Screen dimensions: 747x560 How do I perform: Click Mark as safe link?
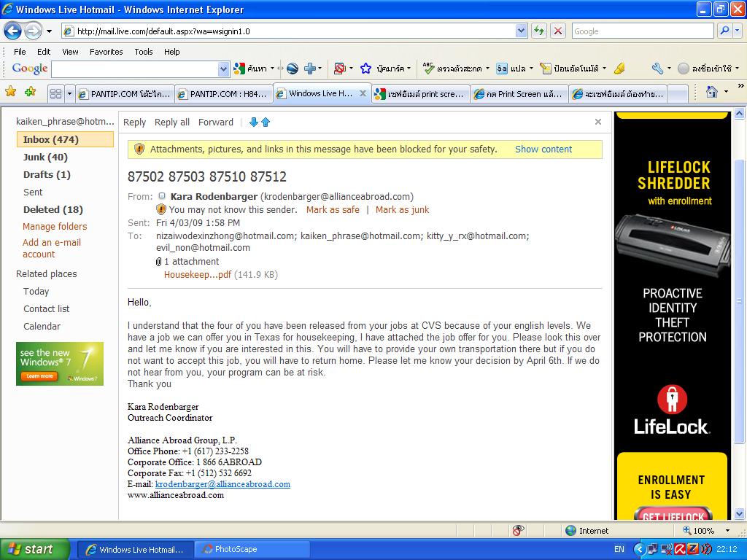point(333,209)
